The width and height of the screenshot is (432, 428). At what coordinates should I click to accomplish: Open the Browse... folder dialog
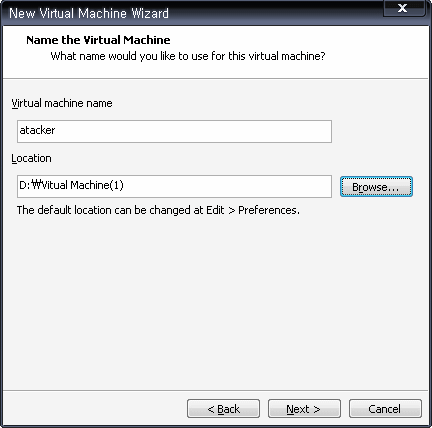(376, 187)
